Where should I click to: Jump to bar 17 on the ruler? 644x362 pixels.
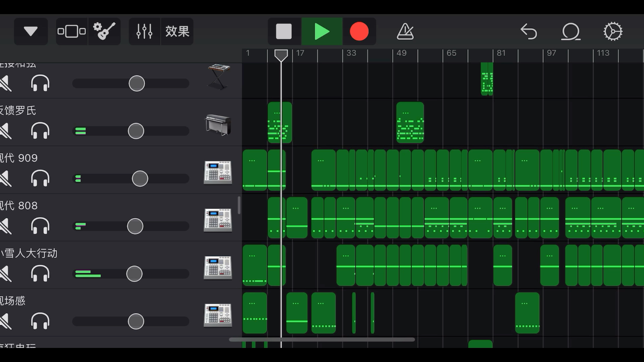pyautogui.click(x=300, y=53)
